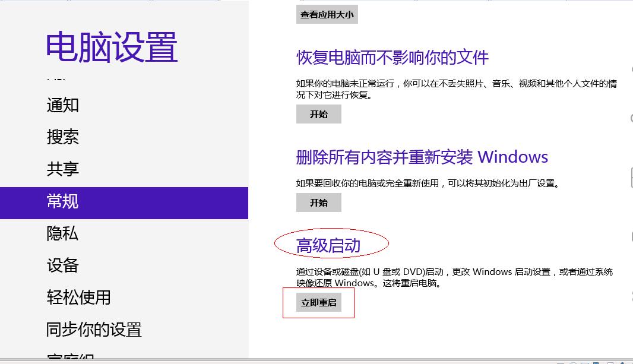Click the 立即重启 button
This screenshot has width=633, height=364.
(319, 302)
